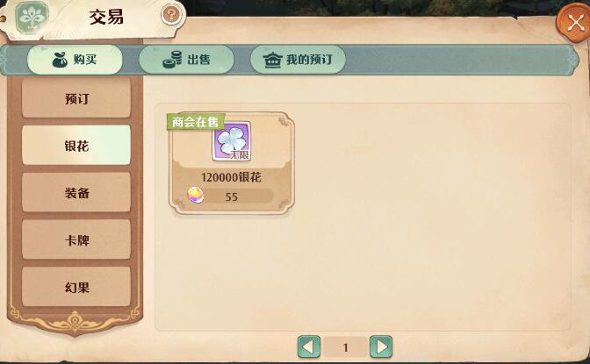Click the question mark help icon
Screen dimensions: 590x364
[x=171, y=15]
